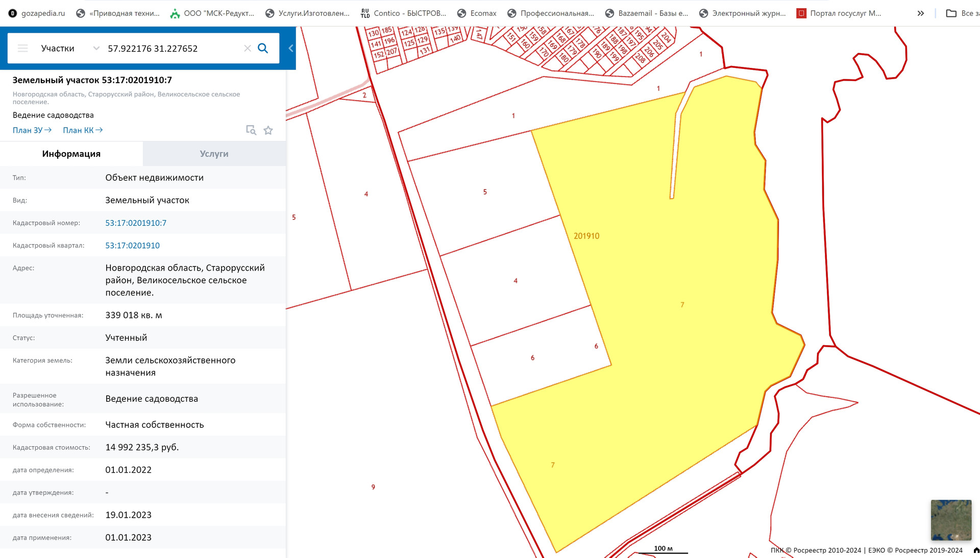This screenshot has width=980, height=558.
Task: Expand the Участки search type dropdown
Action: click(x=96, y=48)
